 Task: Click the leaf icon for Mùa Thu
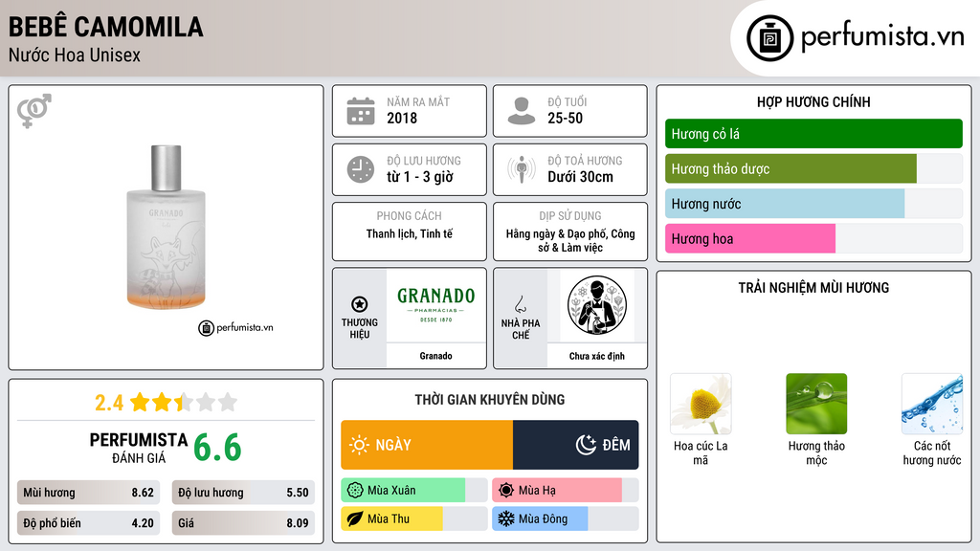coord(355,518)
